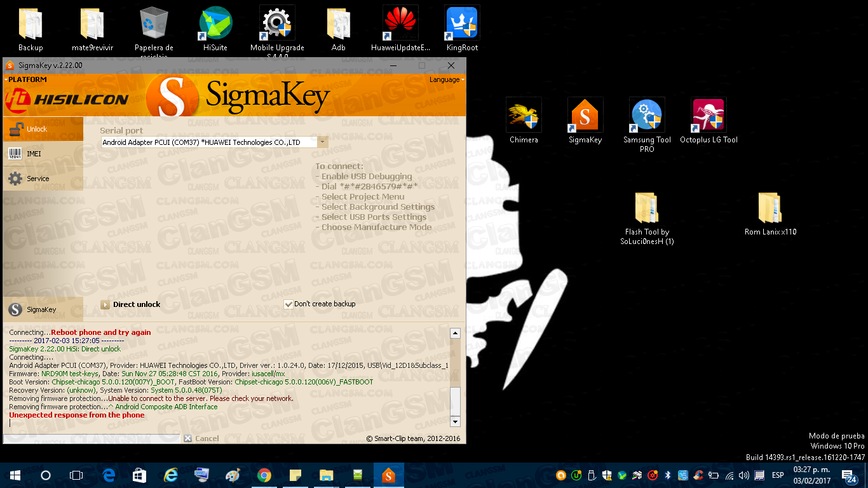This screenshot has height=488, width=868.
Task: Open Sticky Notes from taskbar
Action: point(295,475)
